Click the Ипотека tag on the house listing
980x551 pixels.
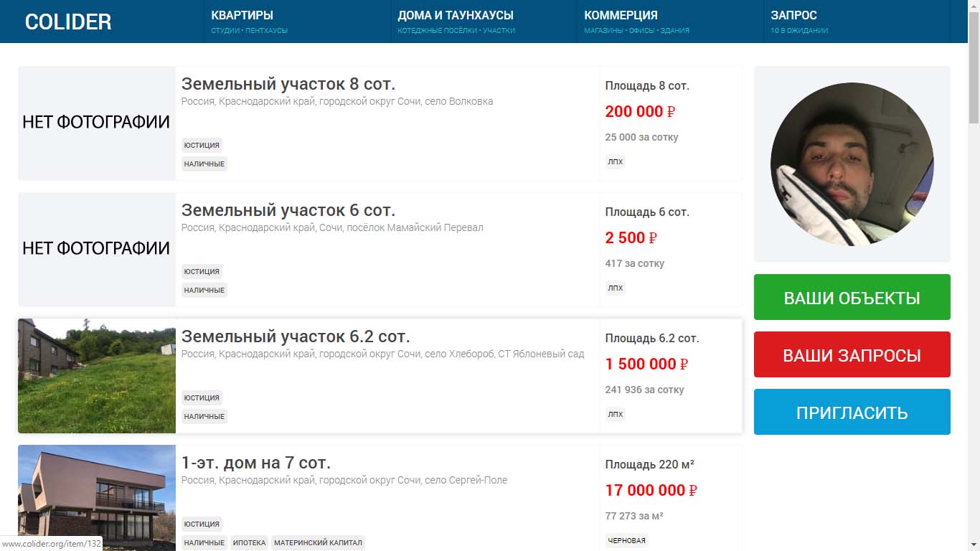(249, 543)
